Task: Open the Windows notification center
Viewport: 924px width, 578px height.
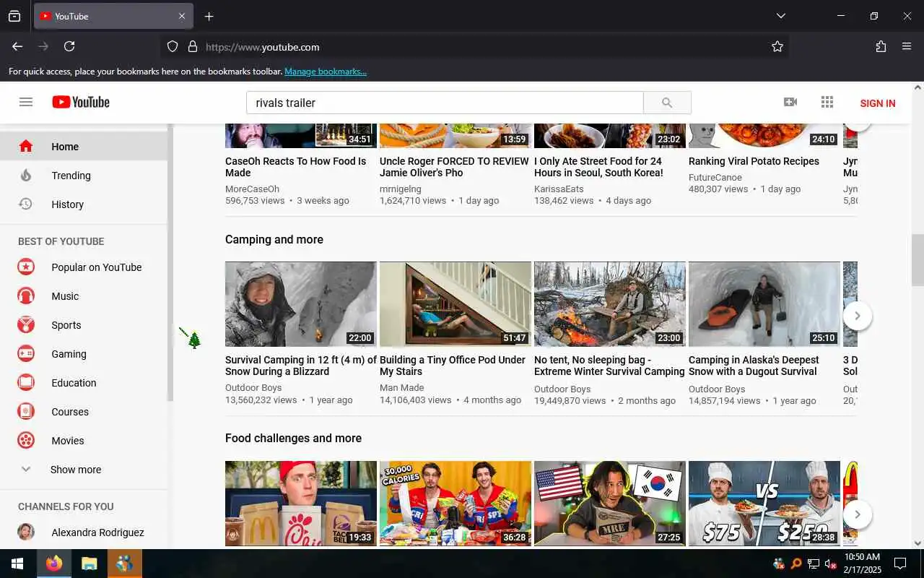Action: 900,564
